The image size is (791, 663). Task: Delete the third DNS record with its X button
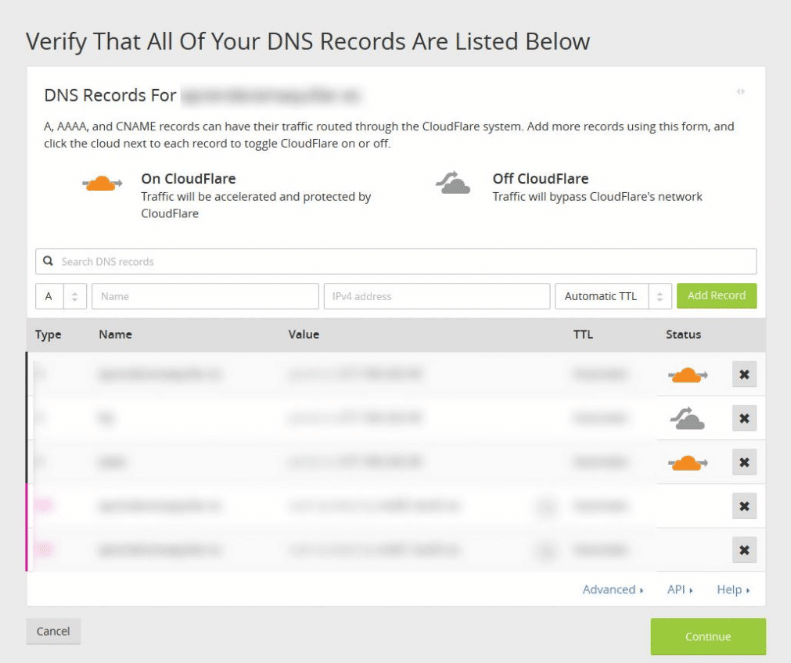point(744,462)
